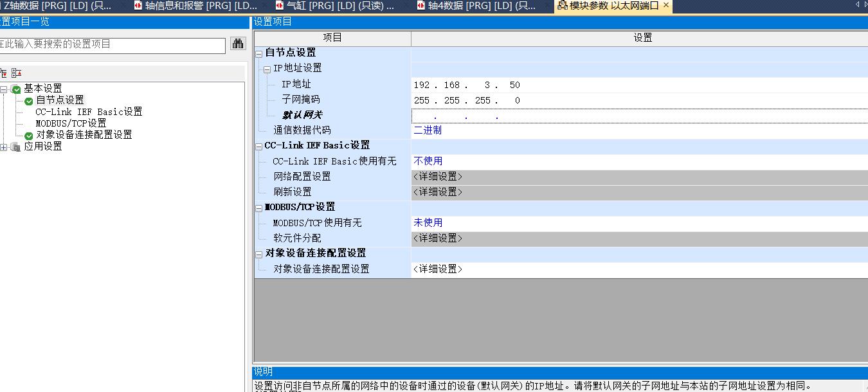This screenshot has height=392, width=868.
Task: Open 对象设备连接配置设置 detailed settings
Action: pyautogui.click(x=437, y=269)
